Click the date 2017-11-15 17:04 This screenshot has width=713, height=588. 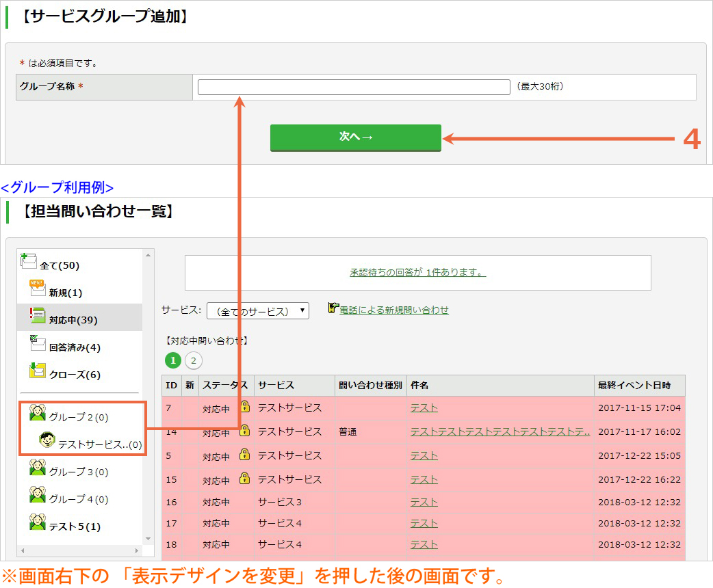[639, 408]
